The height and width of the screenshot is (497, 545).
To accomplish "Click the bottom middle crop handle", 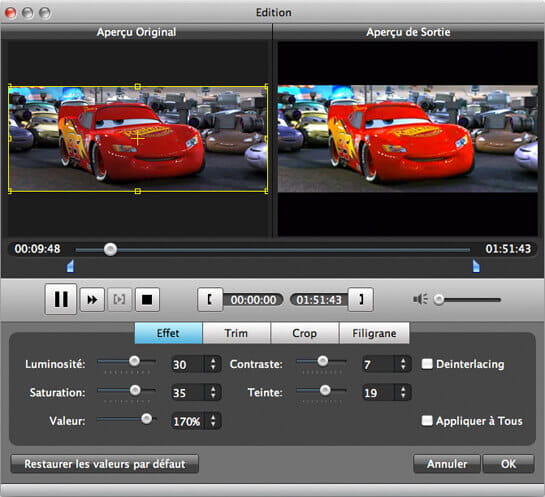I will click(x=138, y=191).
